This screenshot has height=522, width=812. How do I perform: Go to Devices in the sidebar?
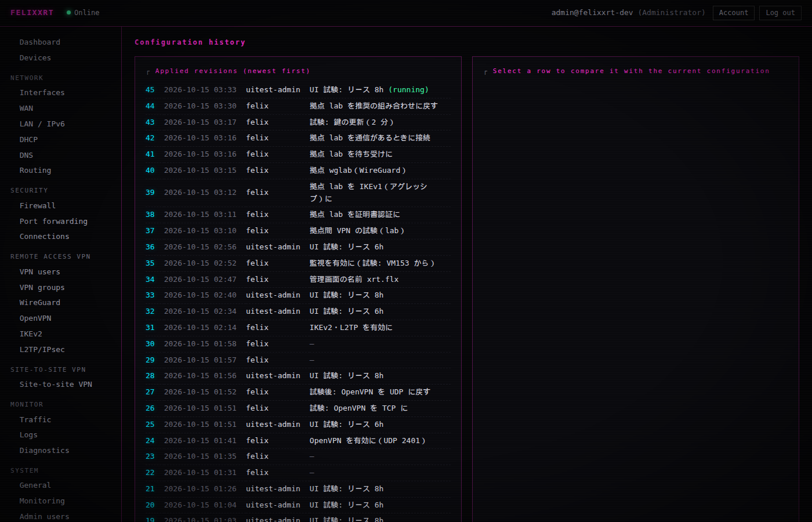point(35,58)
